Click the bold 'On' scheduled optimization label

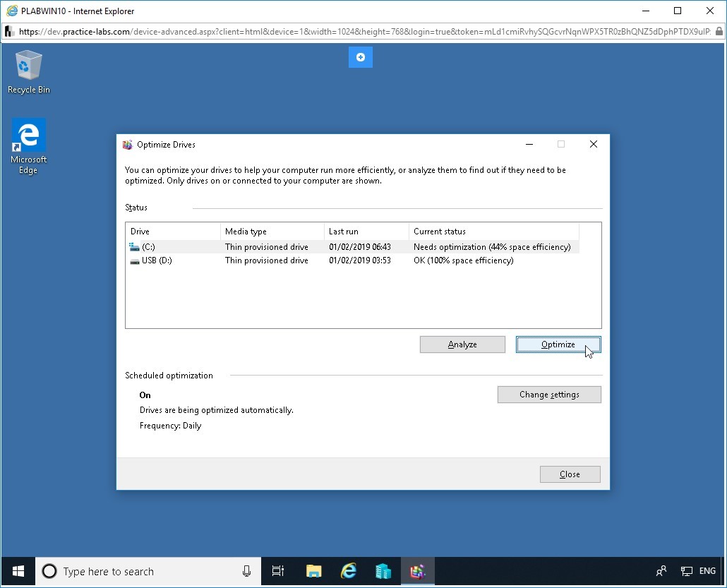click(145, 395)
